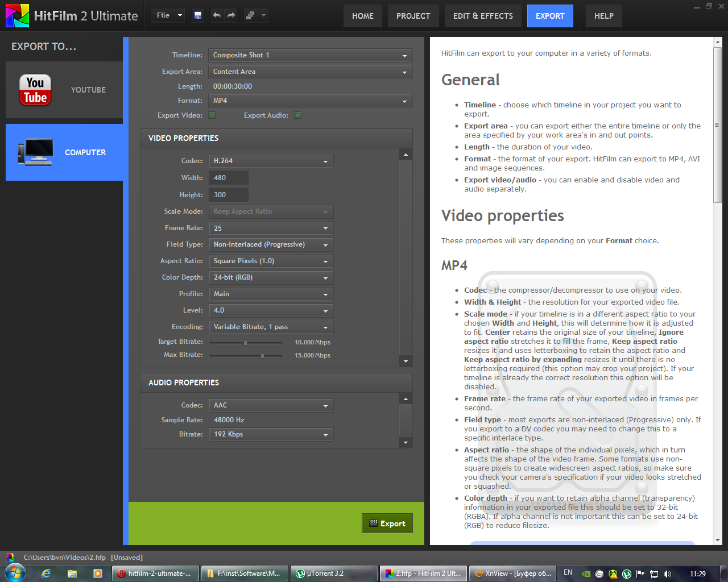Image resolution: width=728 pixels, height=582 pixels.
Task: Click the workspace layout stack icon
Action: (250, 15)
